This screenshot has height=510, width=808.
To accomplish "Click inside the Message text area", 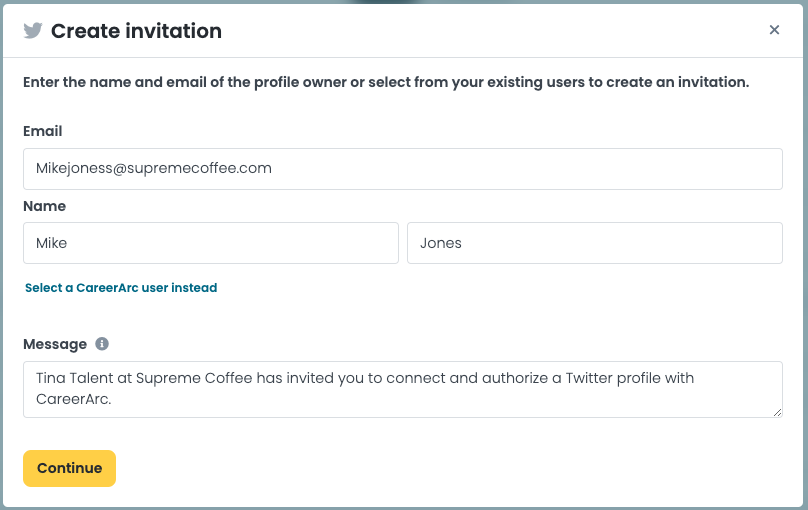I will point(402,389).
